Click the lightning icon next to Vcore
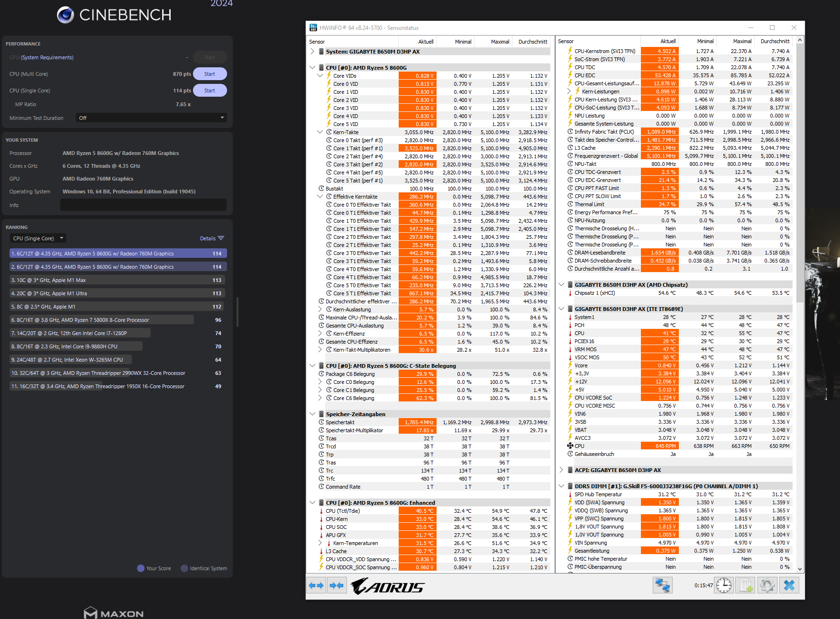Image resolution: width=840 pixels, height=619 pixels. click(x=570, y=365)
